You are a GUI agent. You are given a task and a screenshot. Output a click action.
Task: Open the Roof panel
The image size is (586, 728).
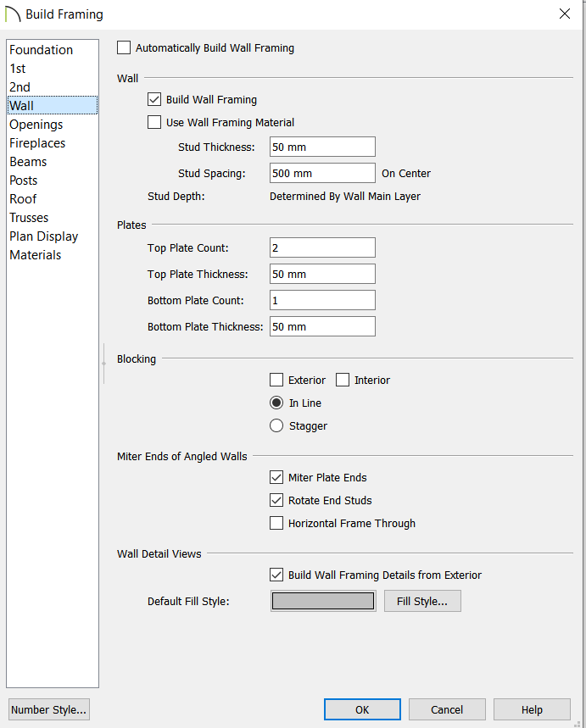pos(52,198)
